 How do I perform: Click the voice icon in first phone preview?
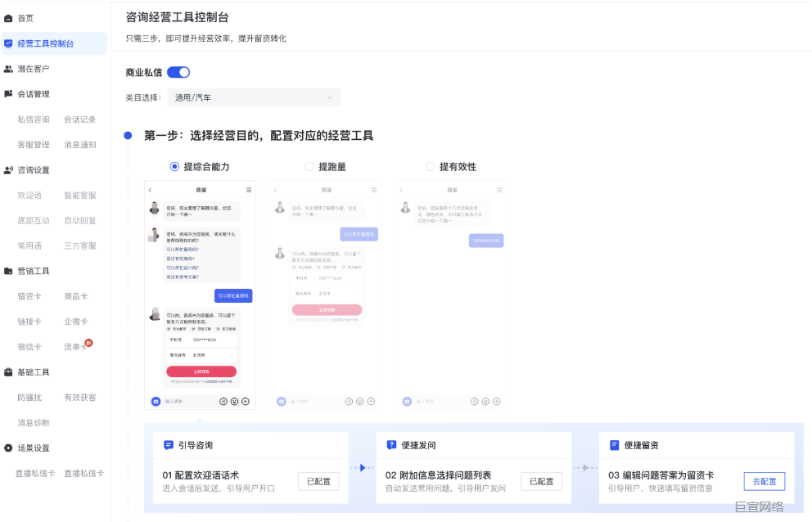[x=223, y=402]
